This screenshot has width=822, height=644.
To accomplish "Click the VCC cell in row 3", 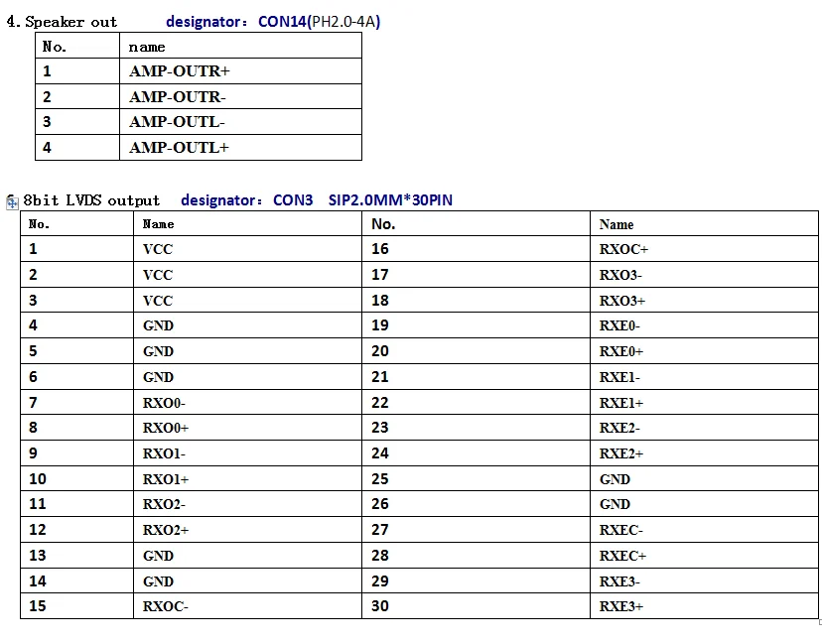I will pyautogui.click(x=247, y=301).
